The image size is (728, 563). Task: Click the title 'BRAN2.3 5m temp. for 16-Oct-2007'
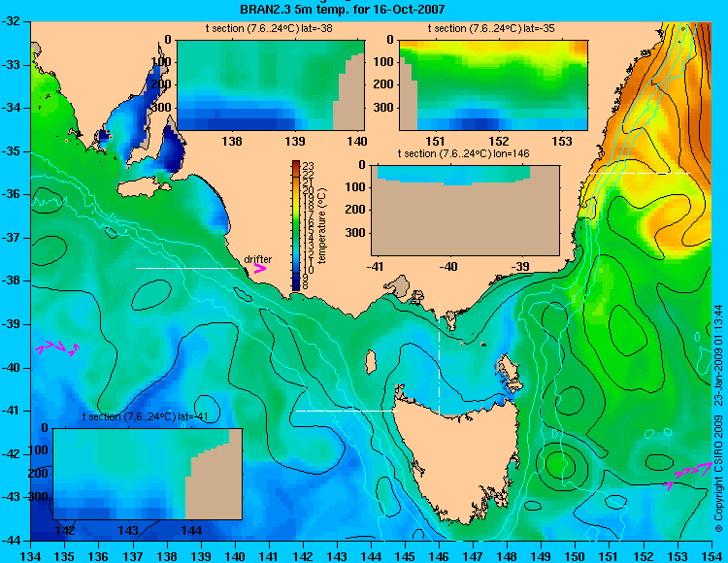tap(343, 9)
